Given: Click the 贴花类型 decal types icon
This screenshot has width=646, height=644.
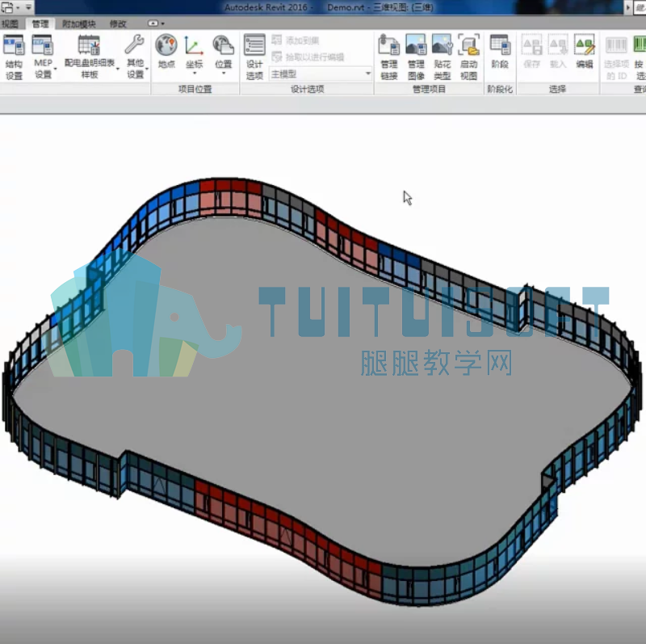Looking at the screenshot, I should (442, 57).
